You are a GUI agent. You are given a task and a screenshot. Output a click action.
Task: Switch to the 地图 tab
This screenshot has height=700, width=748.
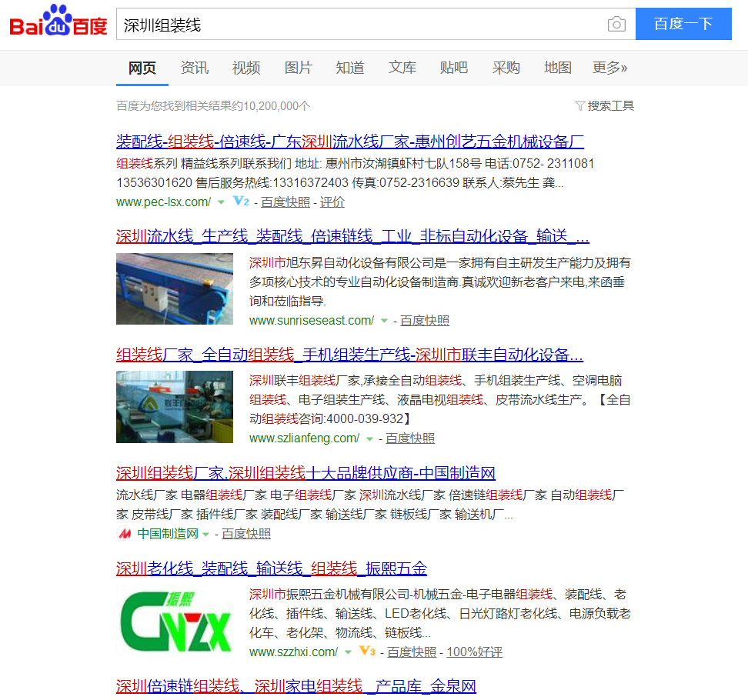[558, 68]
